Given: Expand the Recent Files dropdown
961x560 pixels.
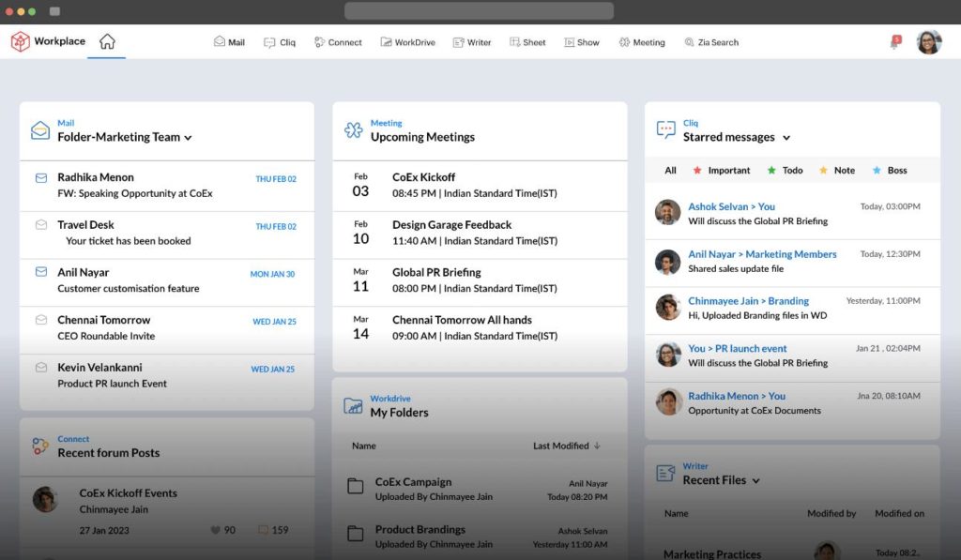Looking at the screenshot, I should (755, 481).
